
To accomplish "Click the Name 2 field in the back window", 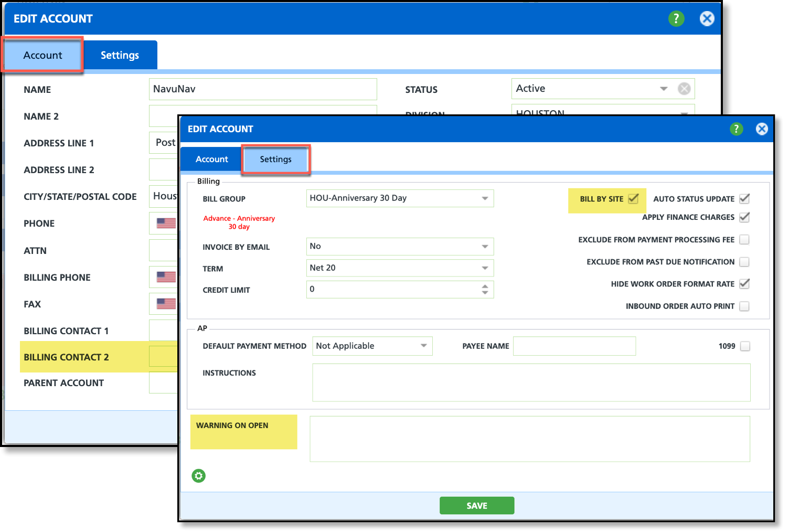I will [x=263, y=111].
